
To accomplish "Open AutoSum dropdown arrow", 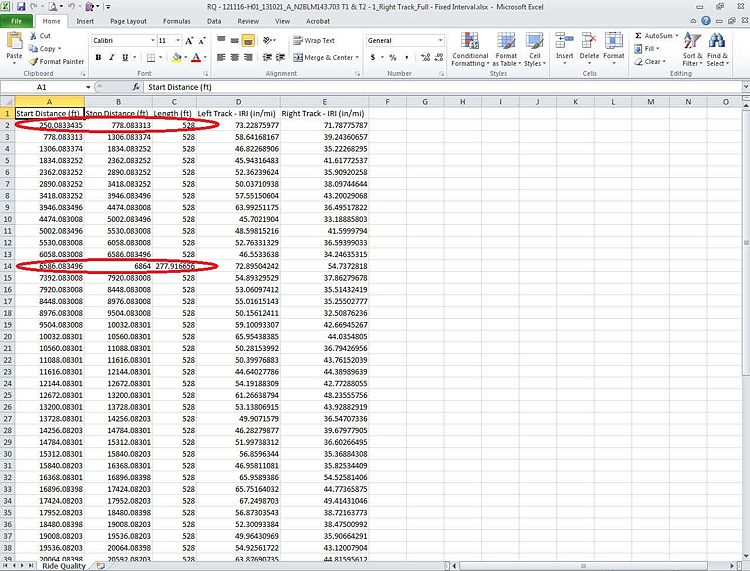I will click(x=677, y=36).
